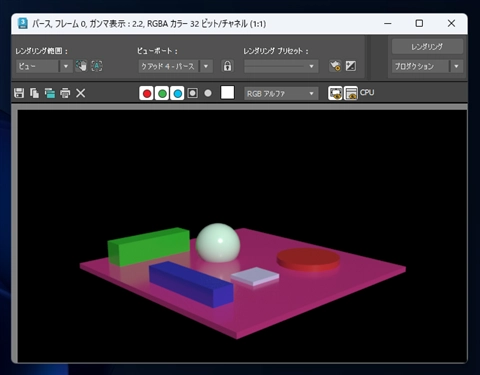480x375 pixels.
Task: Toggle the red channel display
Action: point(147,93)
